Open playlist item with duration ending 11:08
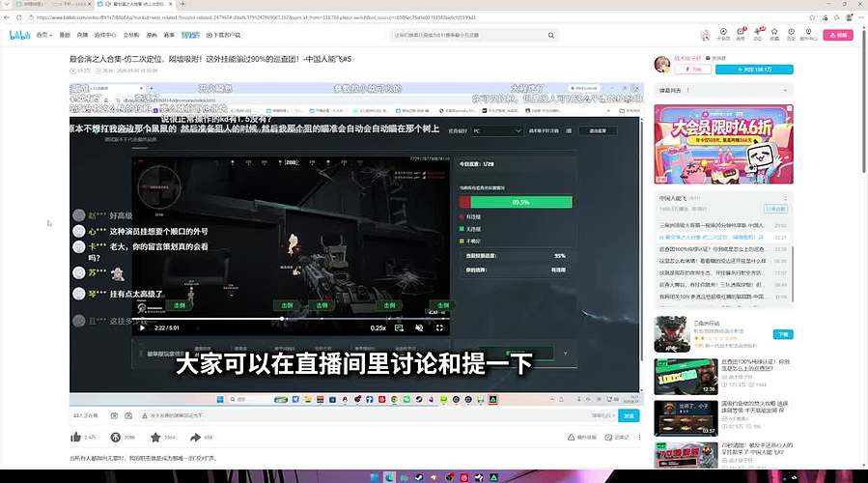The image size is (868, 483). tap(722, 297)
